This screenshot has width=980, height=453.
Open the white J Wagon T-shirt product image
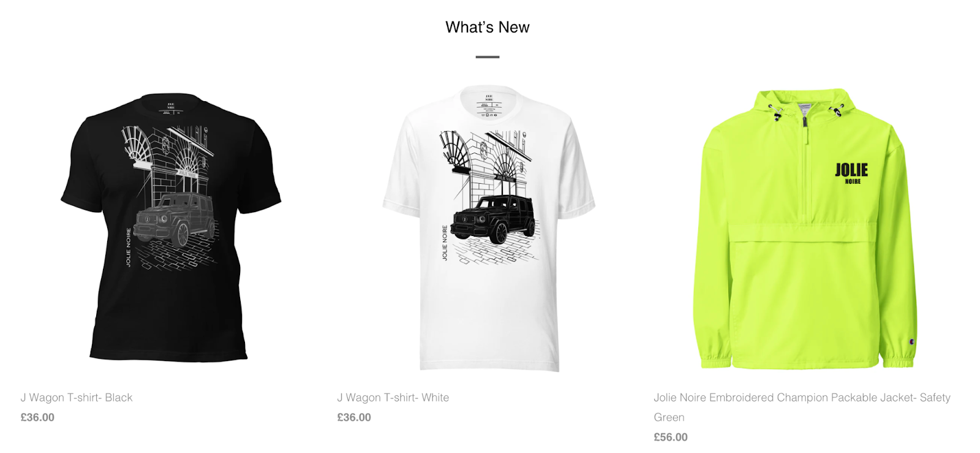click(488, 228)
